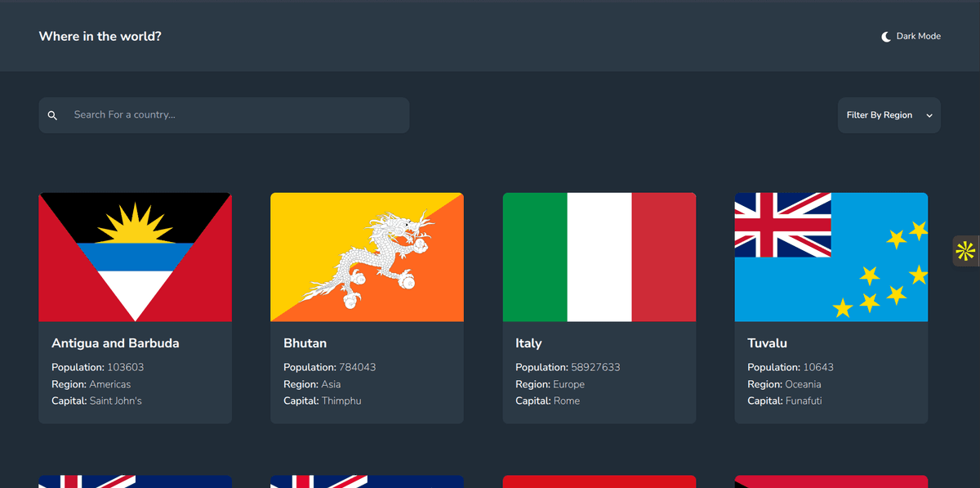Image resolution: width=980 pixels, height=488 pixels.
Task: Click the partially visible flag at bottom left
Action: click(x=135, y=481)
